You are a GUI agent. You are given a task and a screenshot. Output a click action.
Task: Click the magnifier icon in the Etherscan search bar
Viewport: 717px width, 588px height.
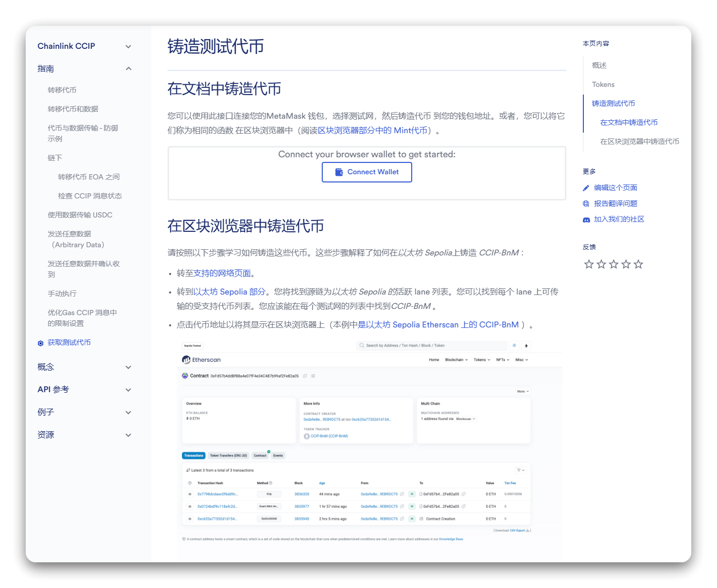point(362,345)
